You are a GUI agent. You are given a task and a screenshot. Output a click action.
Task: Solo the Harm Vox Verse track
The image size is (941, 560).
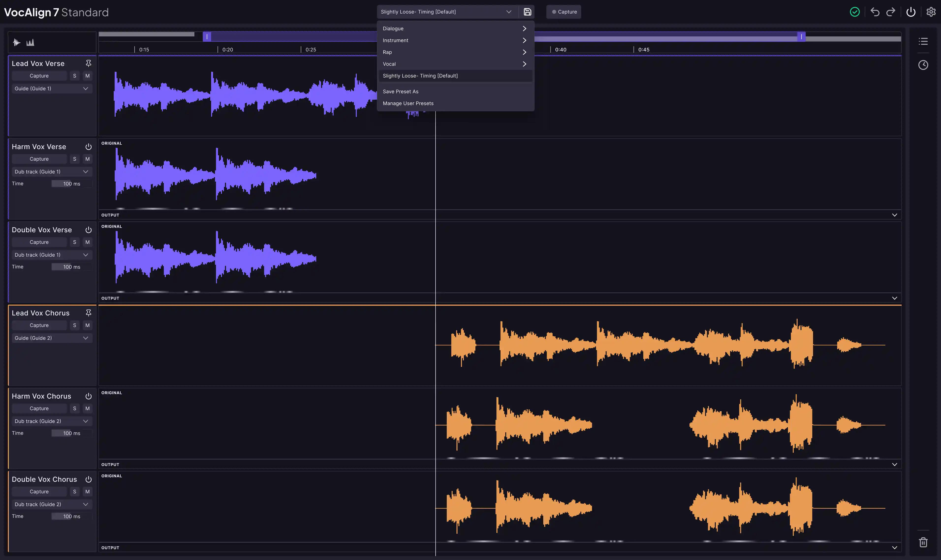tap(74, 159)
